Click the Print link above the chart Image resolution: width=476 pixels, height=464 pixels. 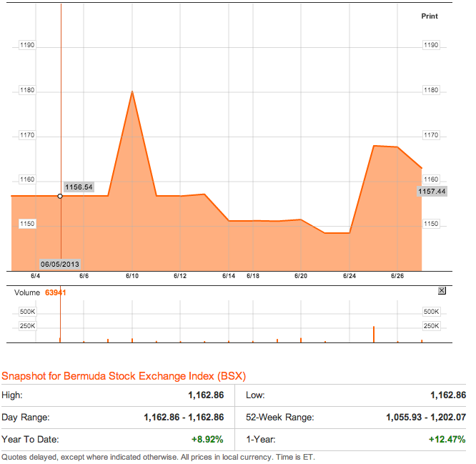pyautogui.click(x=429, y=16)
